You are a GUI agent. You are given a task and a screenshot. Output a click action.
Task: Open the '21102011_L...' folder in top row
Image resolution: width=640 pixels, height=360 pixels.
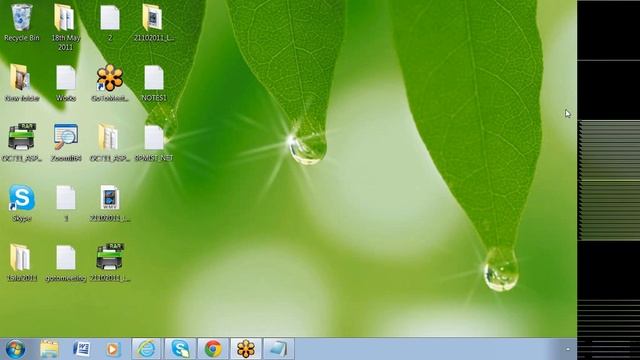153,22
